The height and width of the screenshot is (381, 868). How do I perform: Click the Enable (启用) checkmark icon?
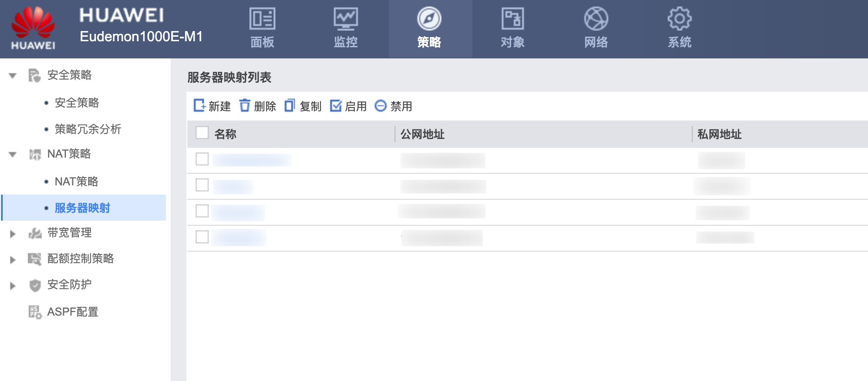coord(335,106)
